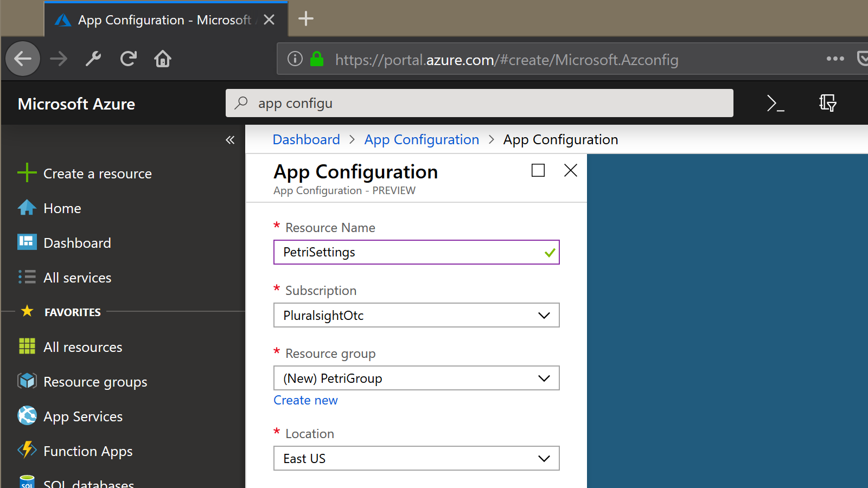Click Create a resource
The height and width of the screenshot is (488, 868).
pyautogui.click(x=98, y=174)
